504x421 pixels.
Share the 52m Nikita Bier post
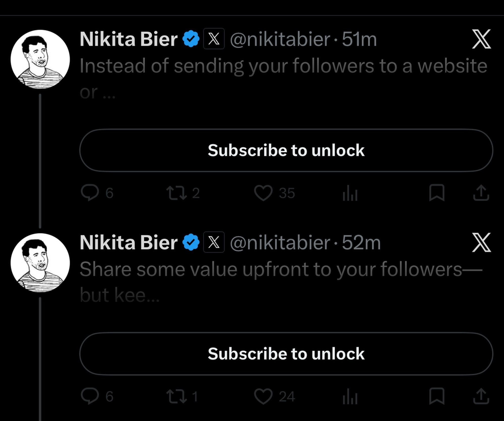tap(481, 397)
